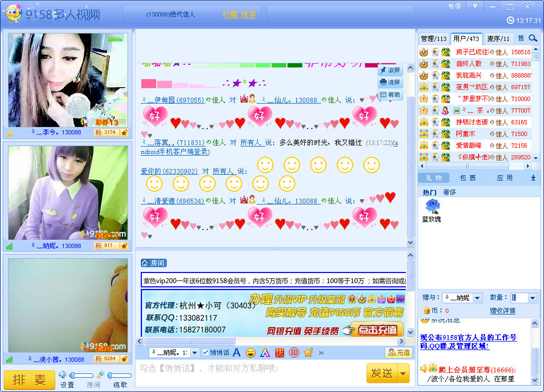
Task: Open the chat recipient dropdown
Action: (194, 353)
